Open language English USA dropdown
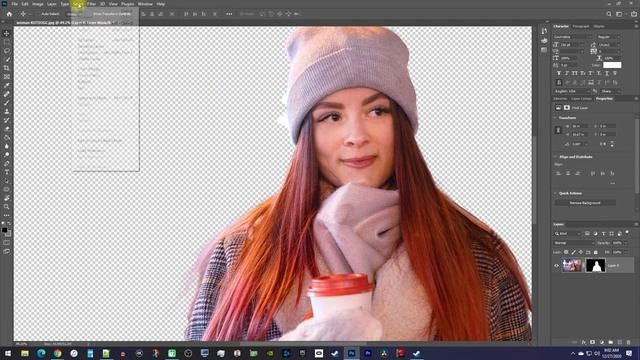Image resolution: width=640 pixels, height=360 pixels. [571, 91]
